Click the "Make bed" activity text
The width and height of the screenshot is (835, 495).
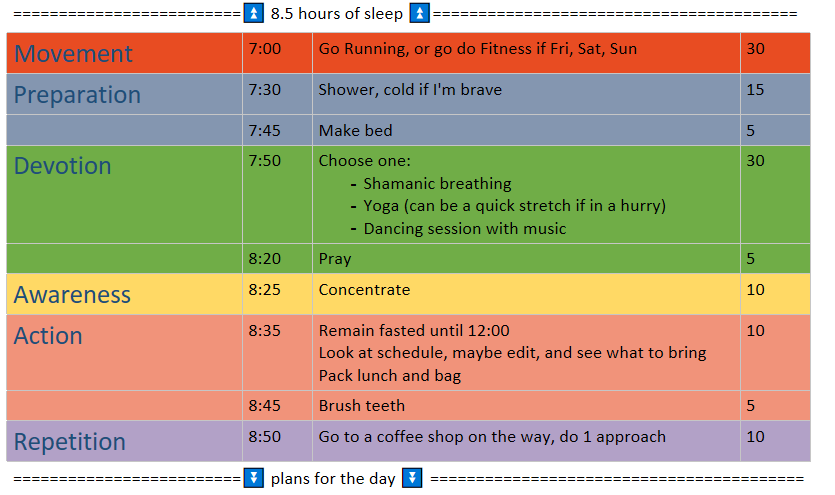point(355,131)
